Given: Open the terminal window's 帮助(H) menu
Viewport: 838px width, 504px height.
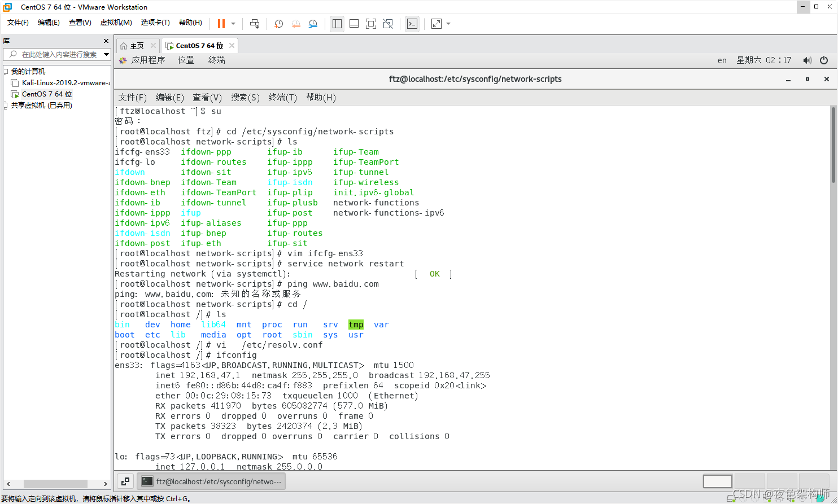Looking at the screenshot, I should click(321, 98).
